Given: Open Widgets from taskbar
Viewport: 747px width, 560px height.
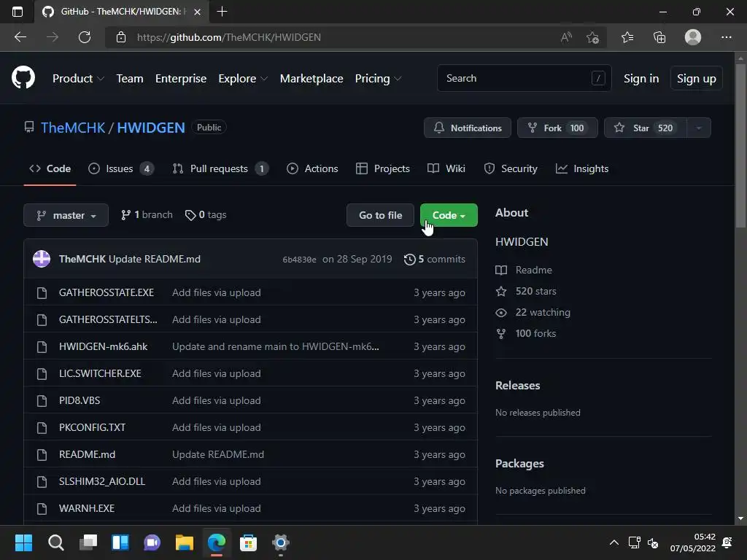Looking at the screenshot, I should click(120, 542).
